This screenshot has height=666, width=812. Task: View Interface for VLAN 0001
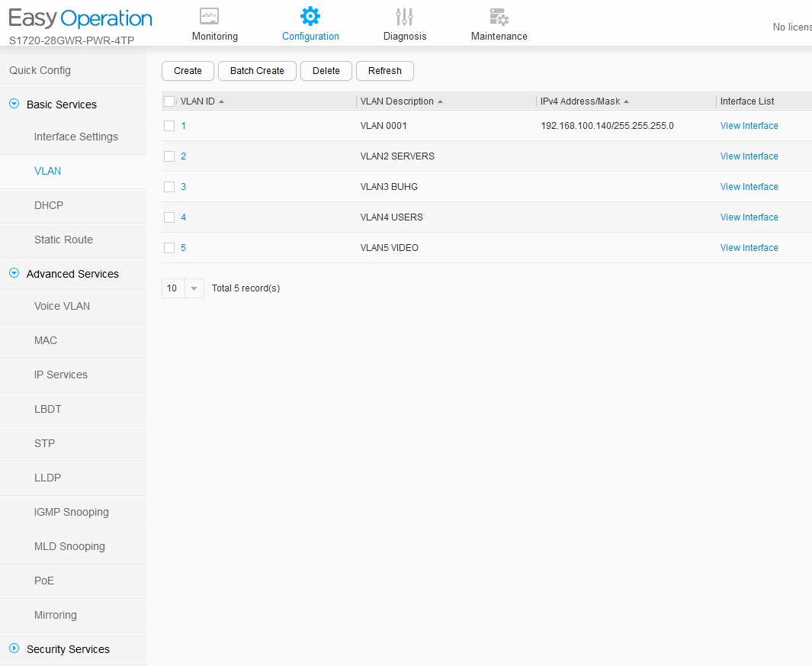pyautogui.click(x=749, y=126)
